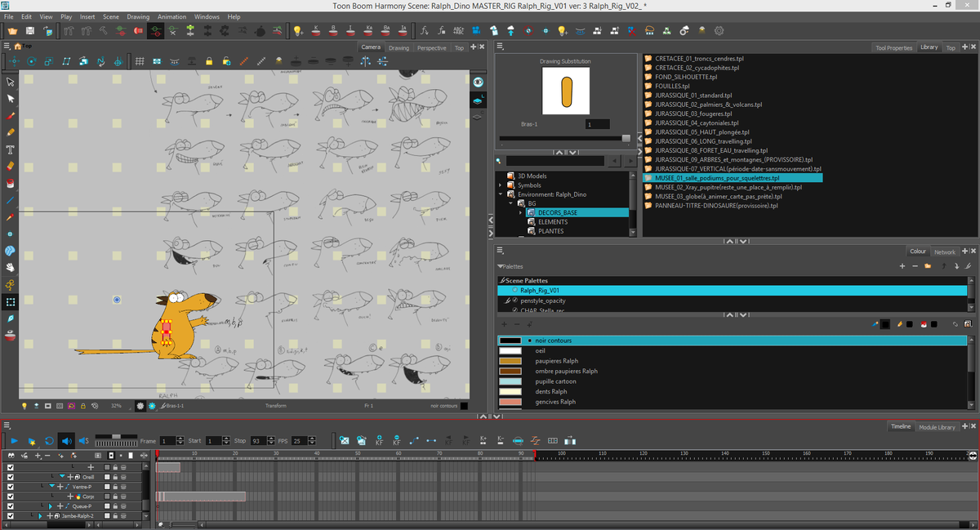Select the ELEMENTS folder in library tree
The width and height of the screenshot is (980, 530).
(x=553, y=222)
